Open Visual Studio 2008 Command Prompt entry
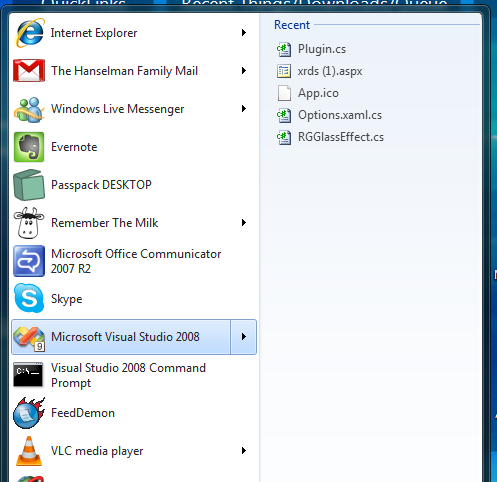497x482 pixels. (x=128, y=375)
